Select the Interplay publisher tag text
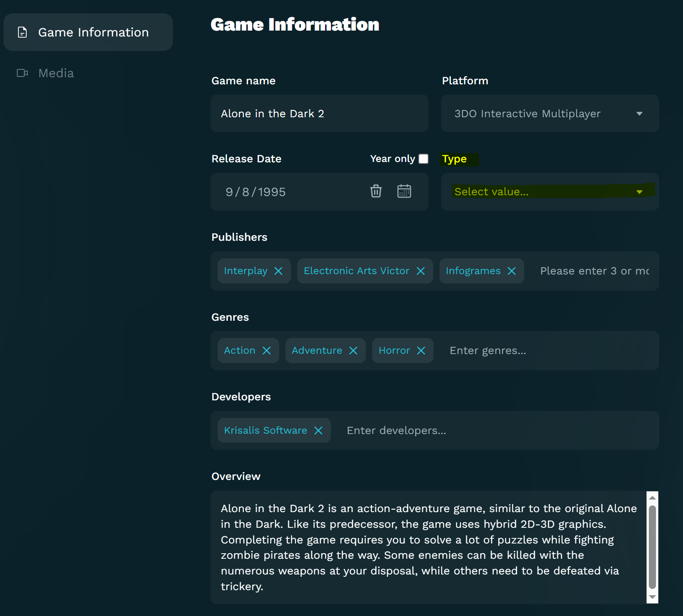Screen dimensions: 683x616 [246, 271]
